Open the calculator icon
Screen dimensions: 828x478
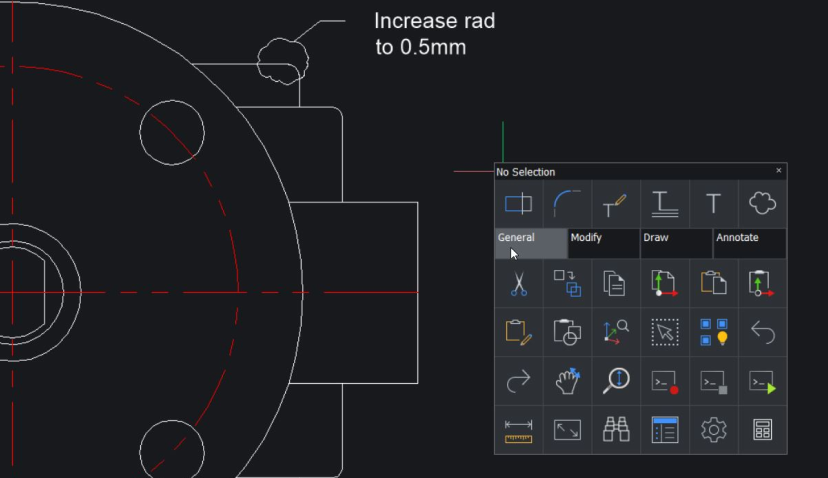coord(763,430)
